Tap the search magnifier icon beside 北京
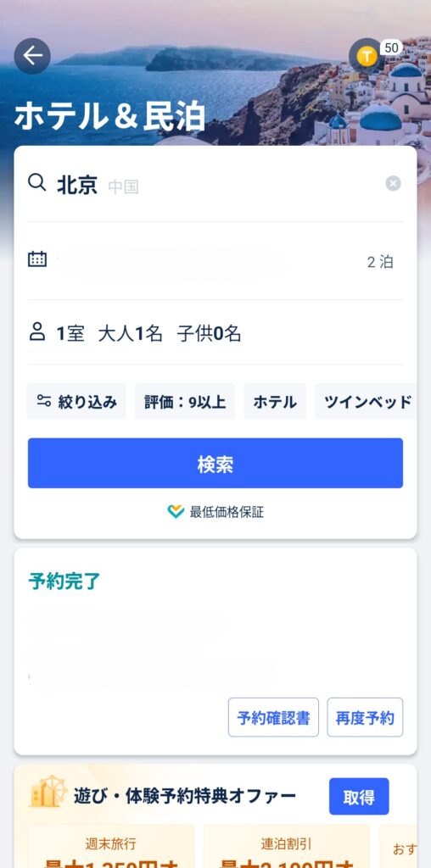Screen dimensions: 431x868 click(36, 181)
